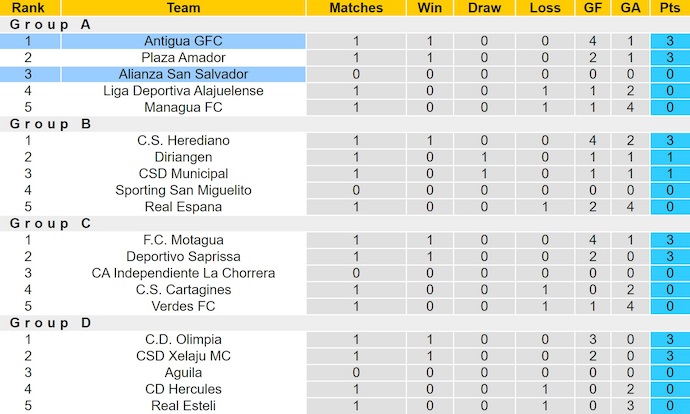This screenshot has height=414, width=690.
Task: Select the Team column header
Action: pyautogui.click(x=183, y=8)
